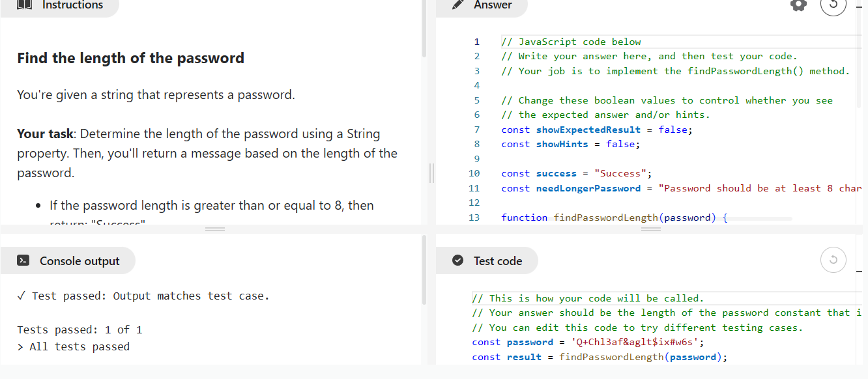The image size is (868, 379).
Task: Click the "Find the length of the password" heading
Action: coord(130,59)
